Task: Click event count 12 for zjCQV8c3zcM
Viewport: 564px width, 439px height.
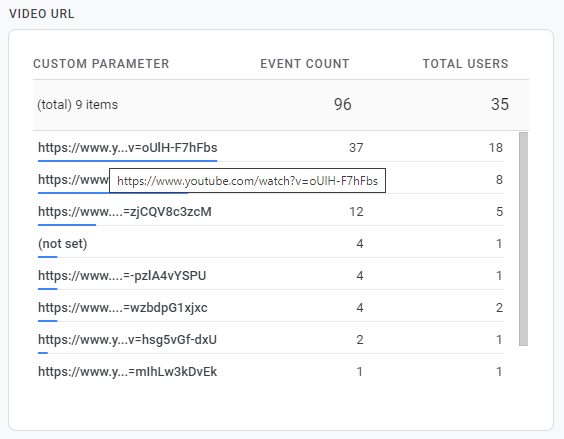Action: (x=356, y=212)
